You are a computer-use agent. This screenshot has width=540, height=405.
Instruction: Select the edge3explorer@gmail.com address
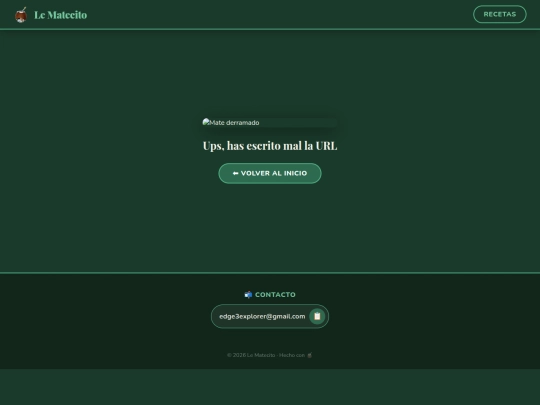point(262,316)
